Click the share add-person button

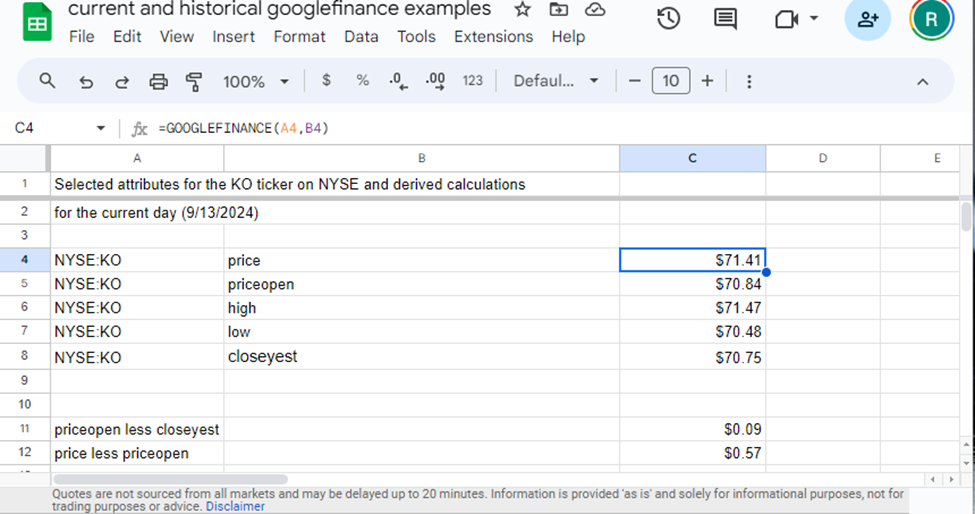point(867,19)
